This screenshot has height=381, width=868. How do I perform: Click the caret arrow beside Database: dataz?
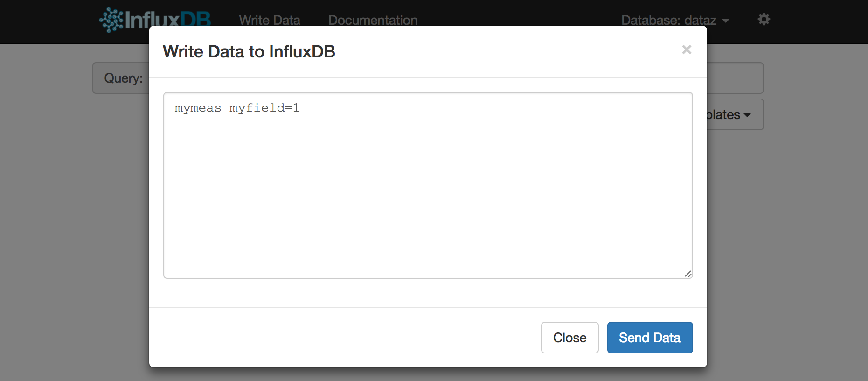[x=726, y=21]
